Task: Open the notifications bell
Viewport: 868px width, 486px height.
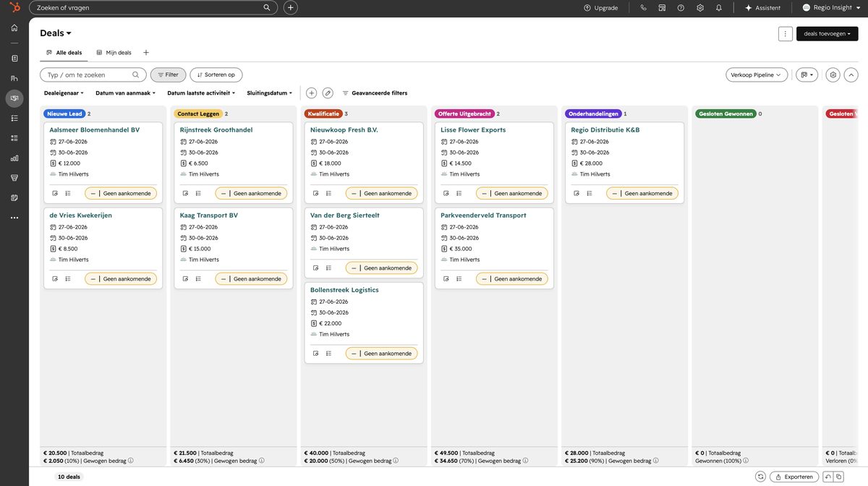Action: [x=719, y=8]
